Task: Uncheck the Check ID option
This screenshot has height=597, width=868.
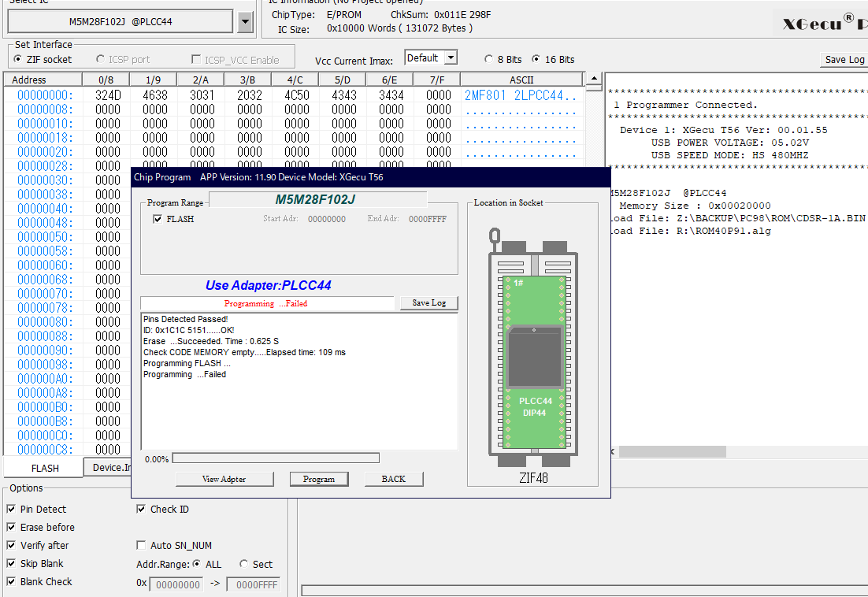Action: 142,510
